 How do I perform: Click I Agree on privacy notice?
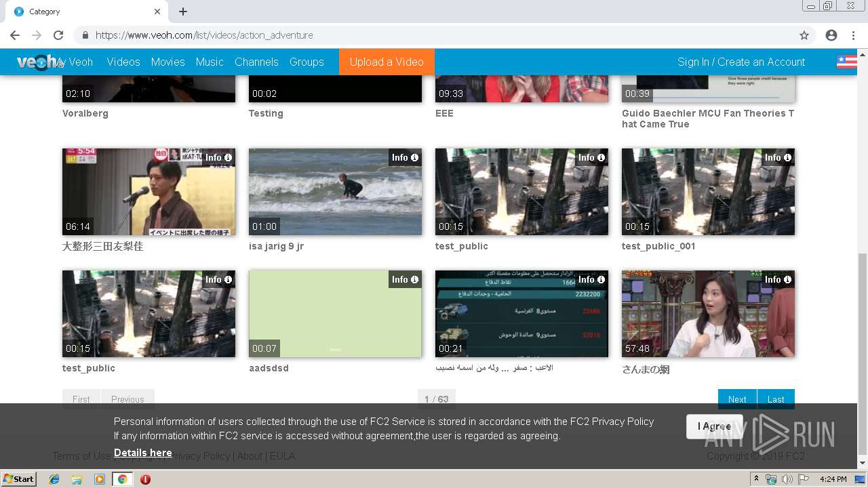[x=714, y=426]
